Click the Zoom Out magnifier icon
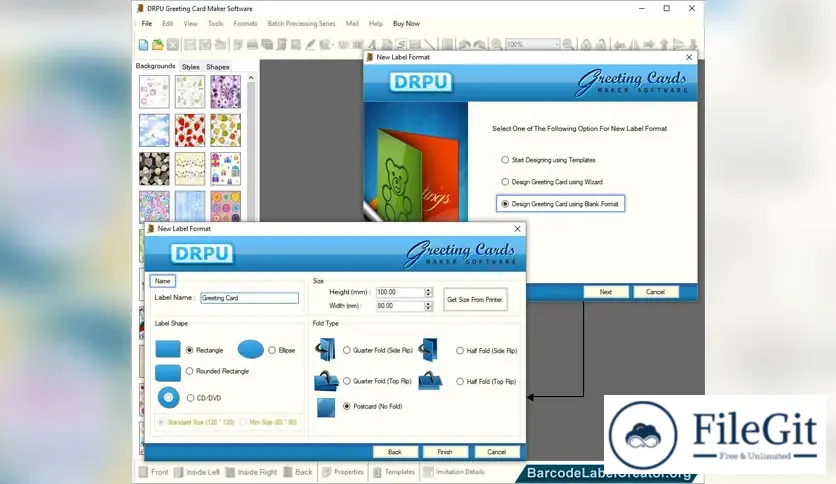836x484 pixels. pos(568,45)
